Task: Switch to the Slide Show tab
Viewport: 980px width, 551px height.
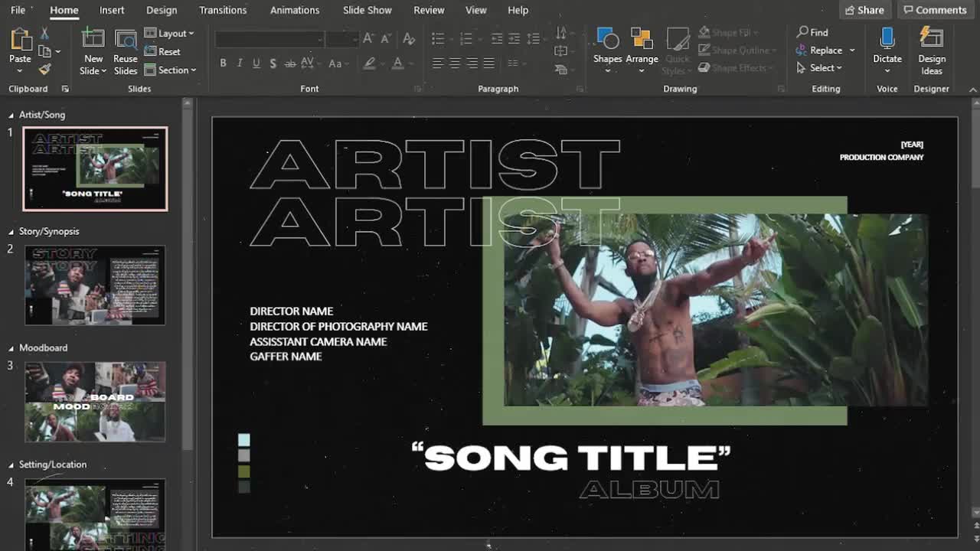Action: pos(367,10)
